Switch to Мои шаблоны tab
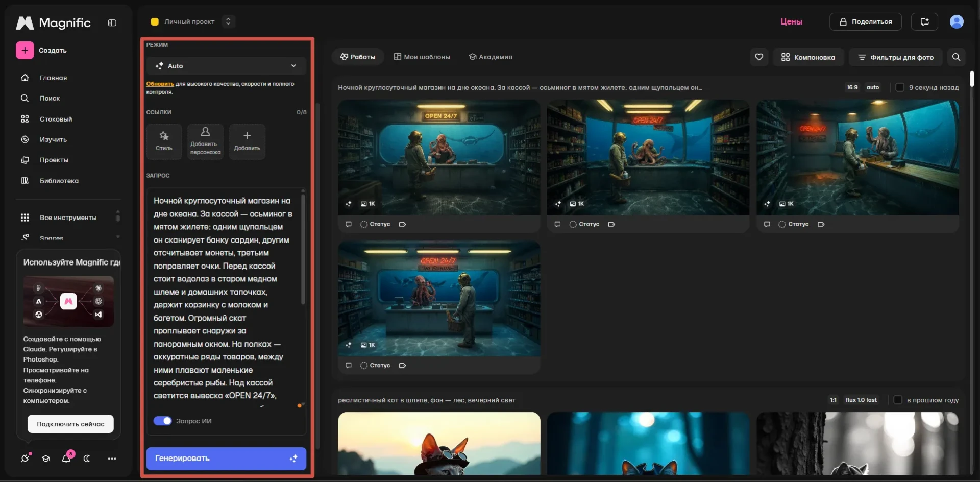The height and width of the screenshot is (482, 980). 422,57
